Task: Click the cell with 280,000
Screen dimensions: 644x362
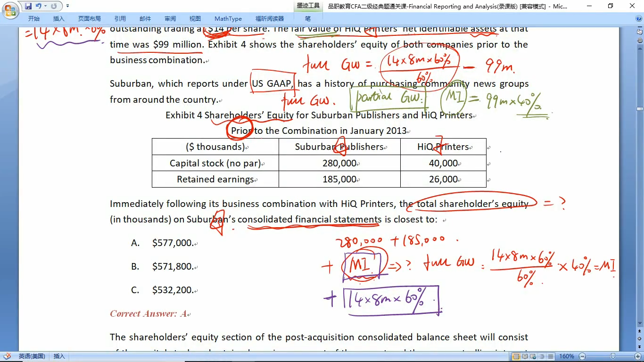Action: (x=339, y=163)
